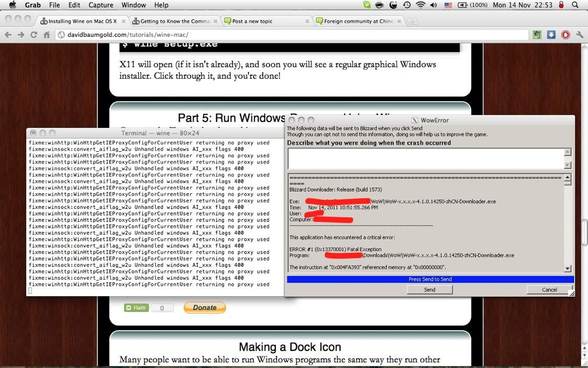Open Spotlight search magnifier
This screenshot has width=588, height=368.
tap(575, 5)
